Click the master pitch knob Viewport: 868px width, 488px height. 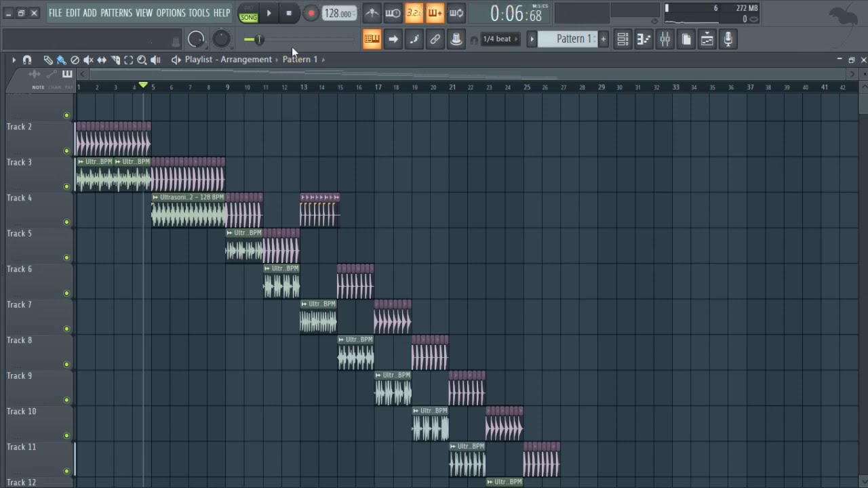pyautogui.click(x=221, y=39)
